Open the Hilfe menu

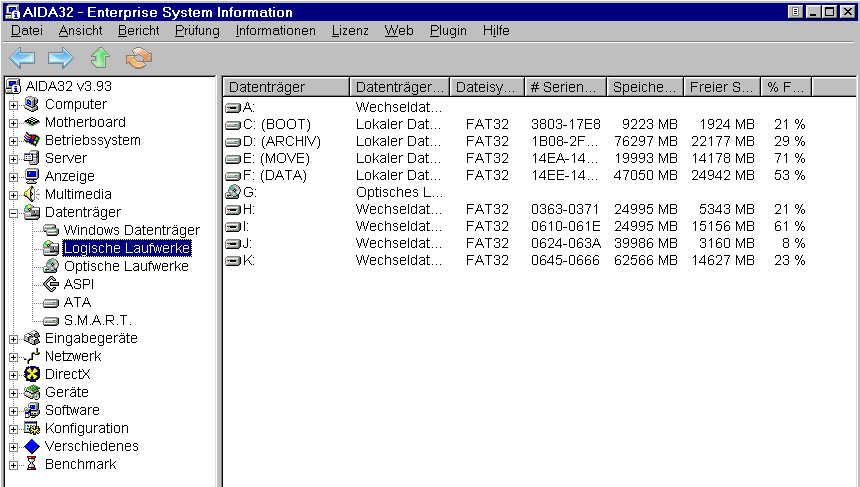tap(496, 31)
